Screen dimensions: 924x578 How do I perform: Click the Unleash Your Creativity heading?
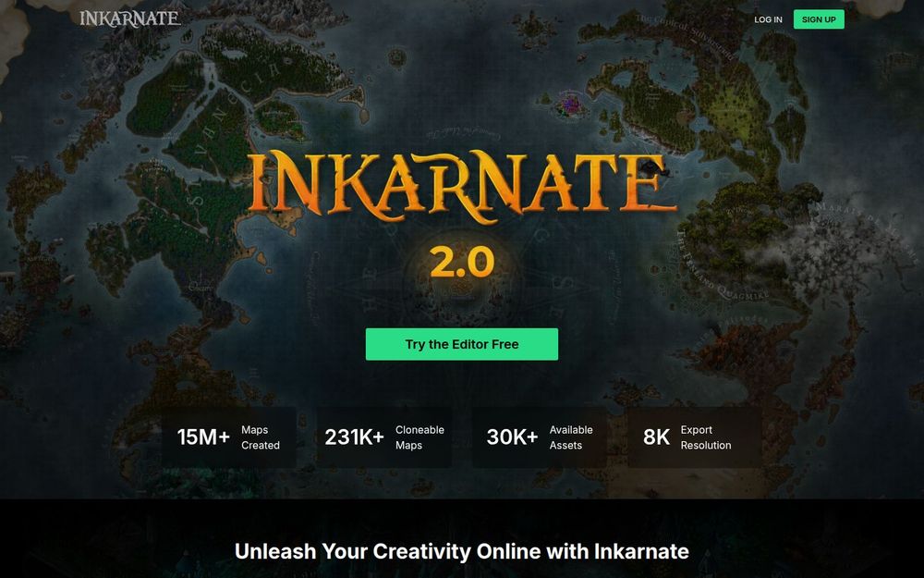click(x=461, y=551)
